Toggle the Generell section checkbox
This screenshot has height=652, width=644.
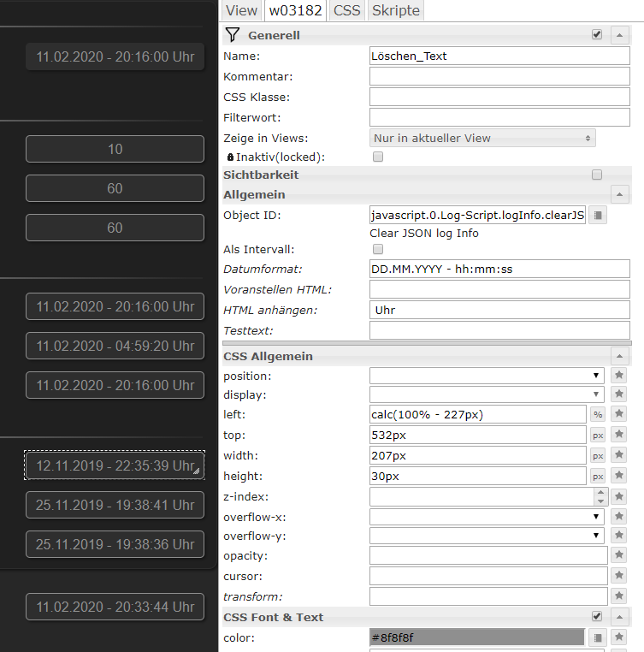click(597, 34)
